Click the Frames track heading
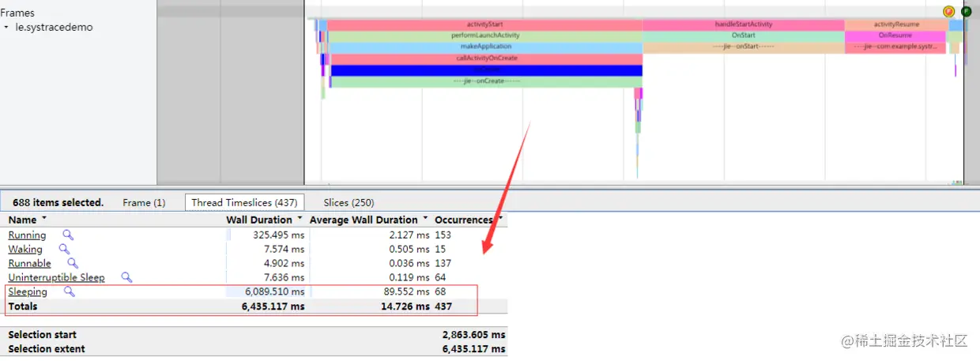This screenshot has height=361, width=980. point(17,13)
